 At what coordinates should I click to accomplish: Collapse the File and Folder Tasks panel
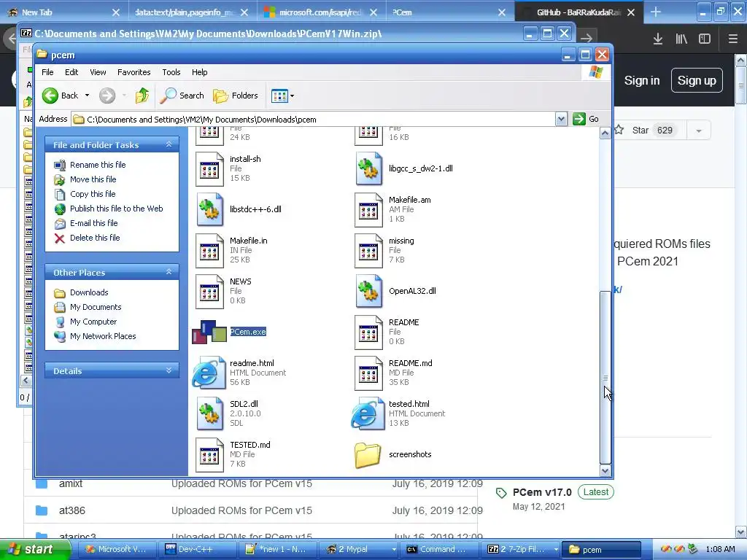coord(169,145)
